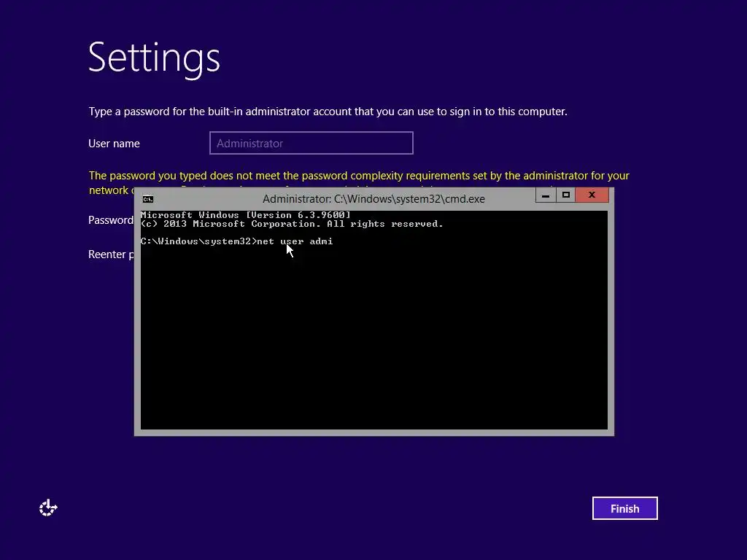Click the Microsoft Corporation copyright line
747x560 pixels.
292,224
